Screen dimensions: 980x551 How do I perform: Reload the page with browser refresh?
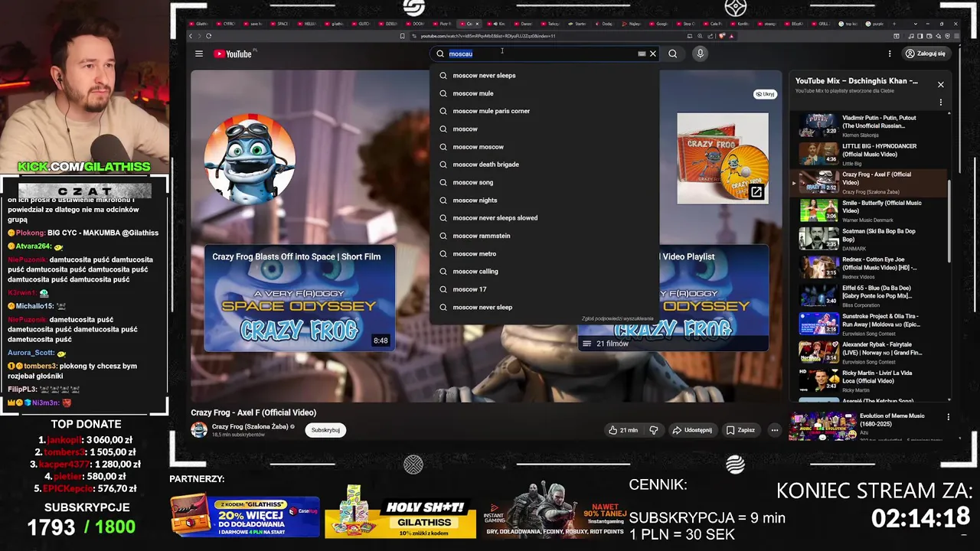click(x=208, y=36)
